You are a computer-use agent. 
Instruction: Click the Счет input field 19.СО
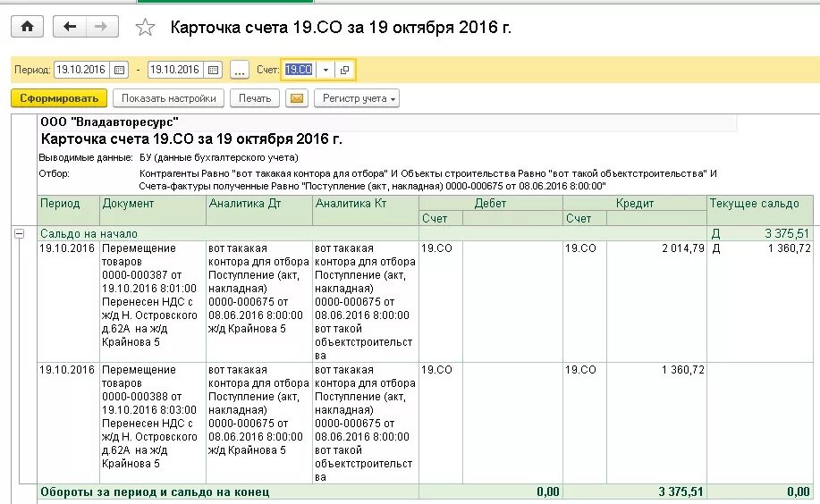300,70
